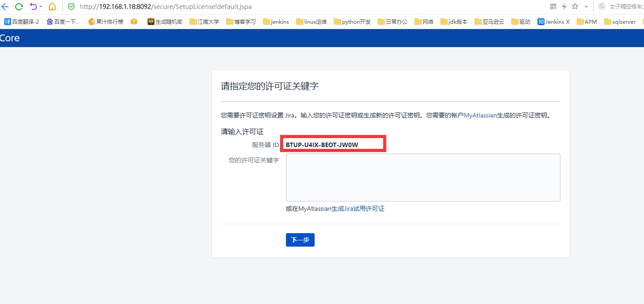Click the 请指定您的许可证关键字 heading
Screen dimensions: 644x304
tap(270, 86)
